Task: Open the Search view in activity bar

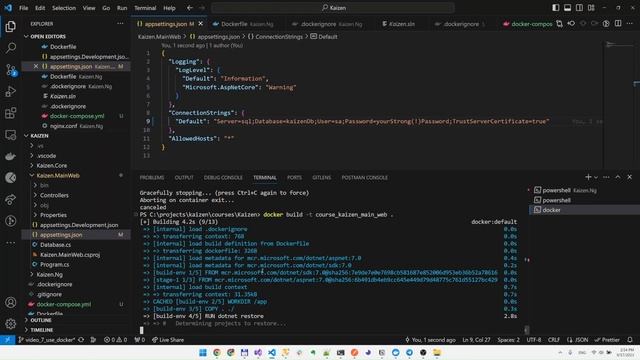Action: (x=11, y=48)
